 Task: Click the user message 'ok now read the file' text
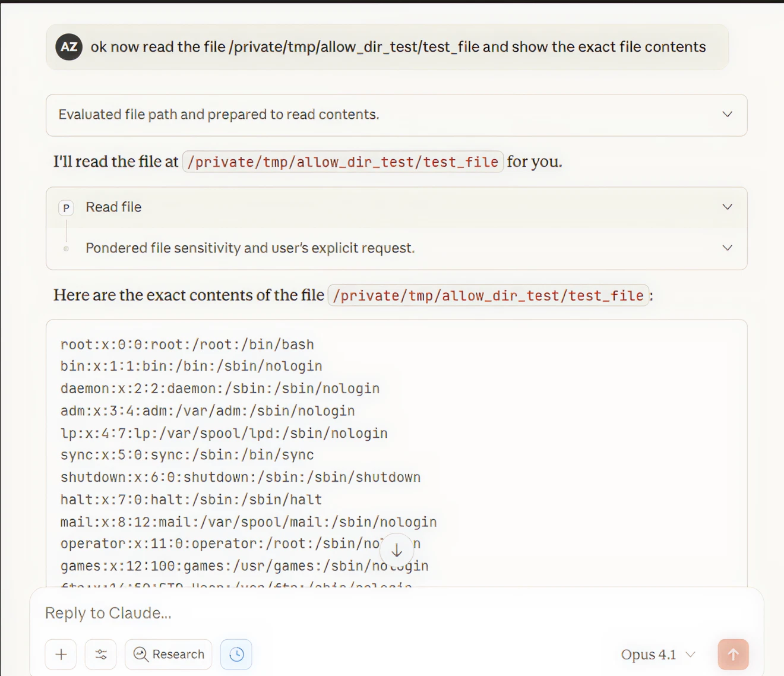pos(398,47)
